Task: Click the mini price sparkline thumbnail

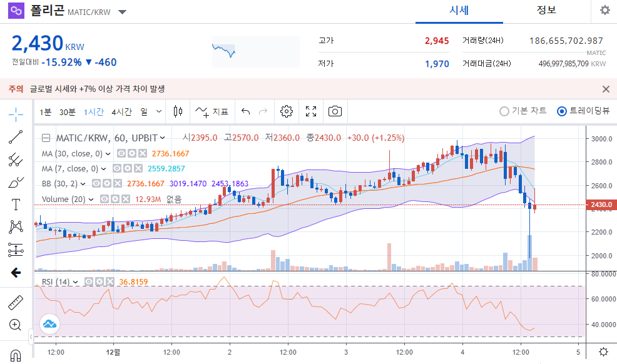Action: [256, 51]
